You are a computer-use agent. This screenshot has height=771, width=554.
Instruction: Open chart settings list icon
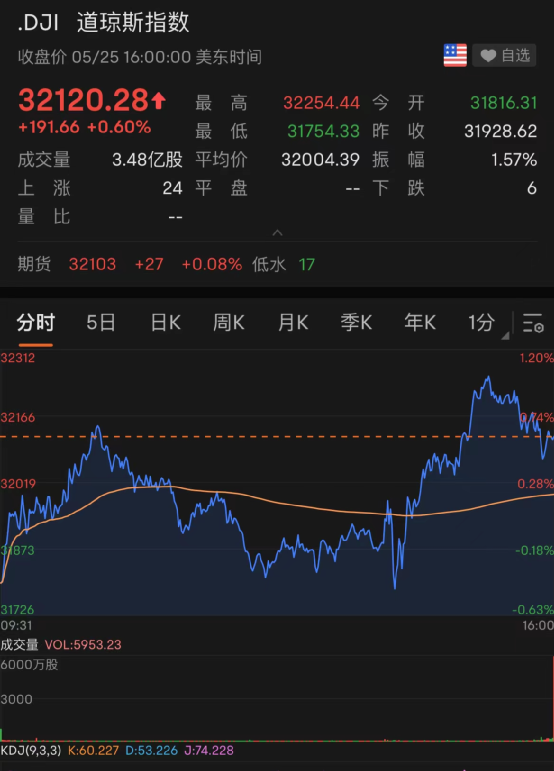coord(533,323)
